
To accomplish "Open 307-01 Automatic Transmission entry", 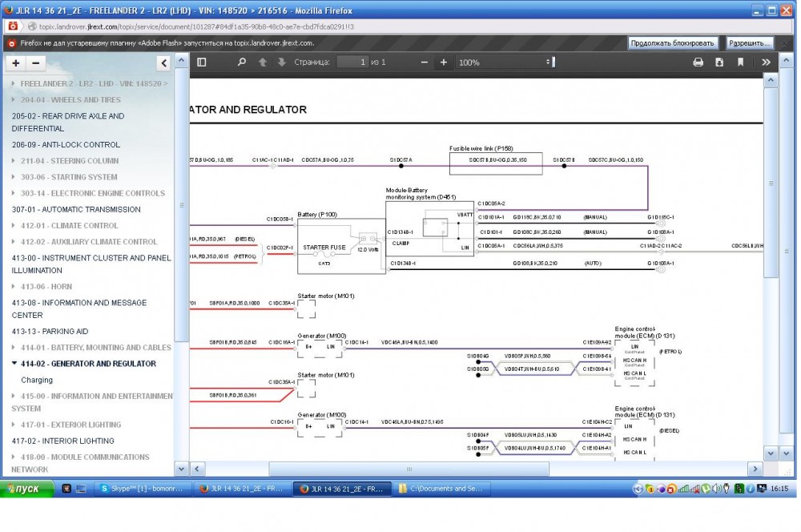I will pos(76,209).
